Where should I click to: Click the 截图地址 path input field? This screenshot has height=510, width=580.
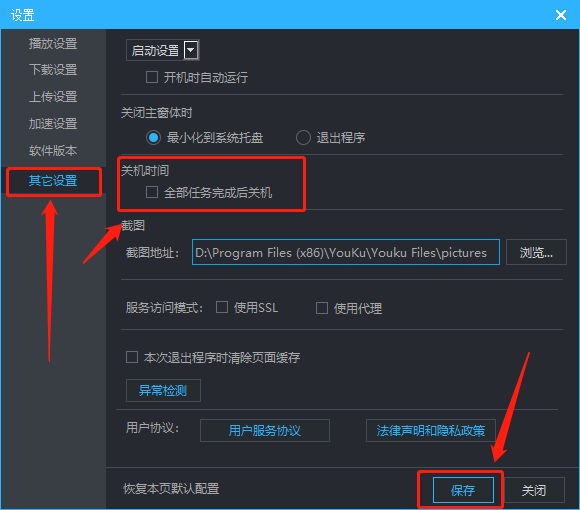click(346, 252)
